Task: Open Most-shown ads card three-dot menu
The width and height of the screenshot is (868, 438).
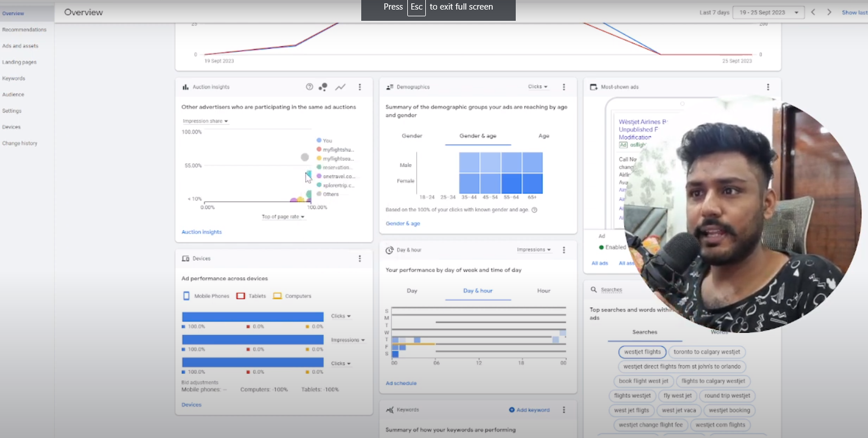Action: (x=768, y=87)
